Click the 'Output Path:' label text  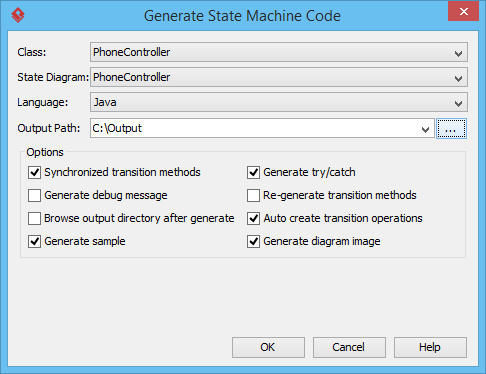[49, 128]
